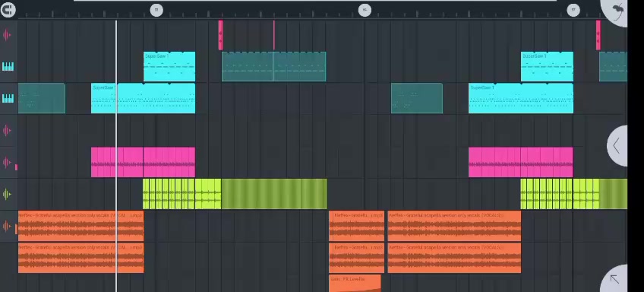Select the magenta clips track waveform icon
Screen dimensions: 644x292
(x=8, y=162)
